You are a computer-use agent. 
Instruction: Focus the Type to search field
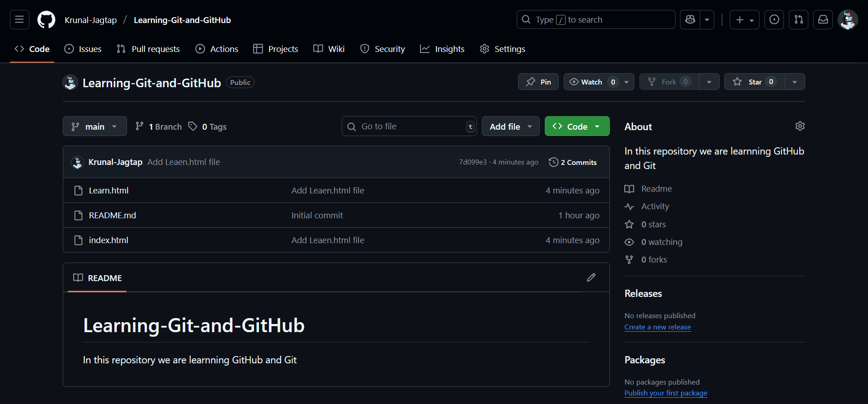click(596, 19)
